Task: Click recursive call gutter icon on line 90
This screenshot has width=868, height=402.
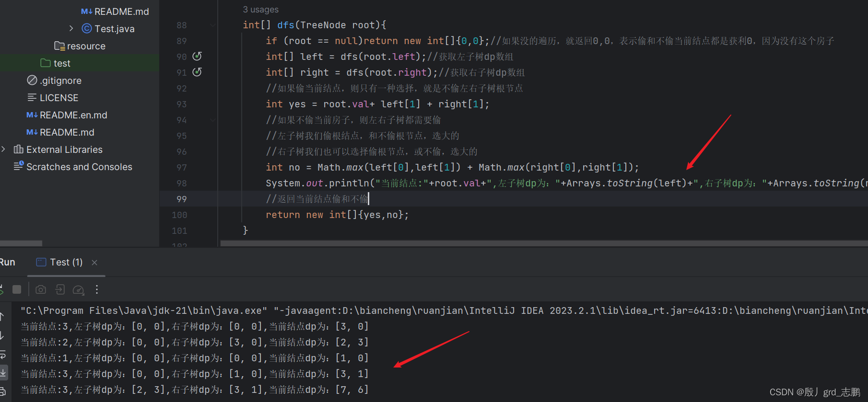Action: 197,57
